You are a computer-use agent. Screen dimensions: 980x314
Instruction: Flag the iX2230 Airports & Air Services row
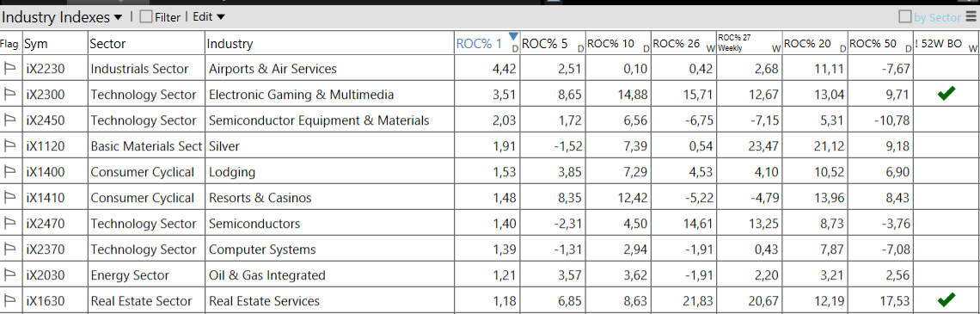(x=10, y=69)
